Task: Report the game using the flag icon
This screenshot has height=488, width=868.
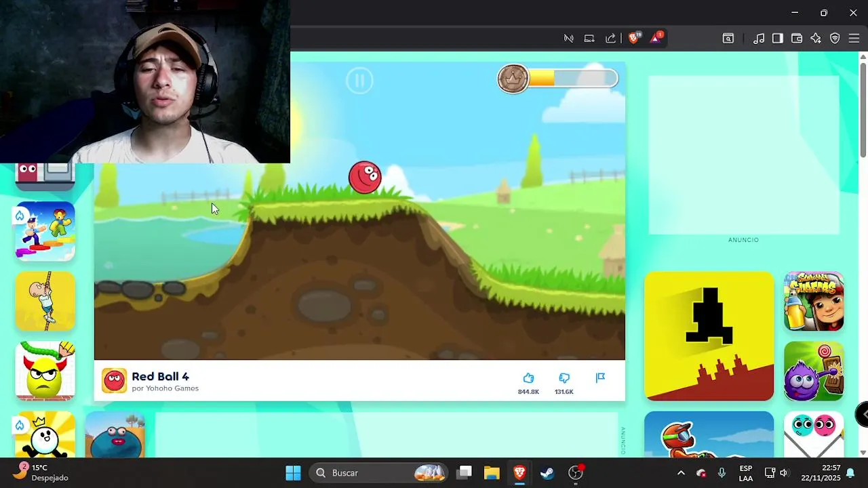Action: [600, 378]
